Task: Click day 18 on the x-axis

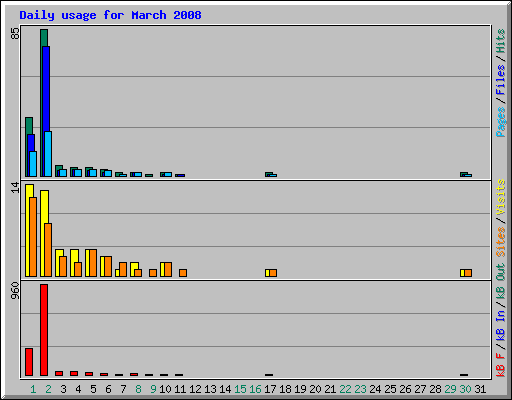Action: (285, 389)
